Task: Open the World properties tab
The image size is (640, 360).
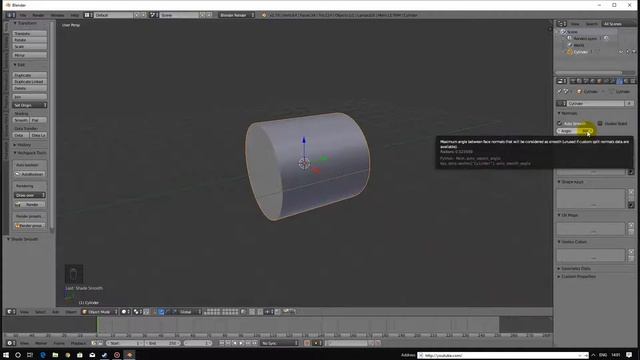Action: [x=592, y=81]
